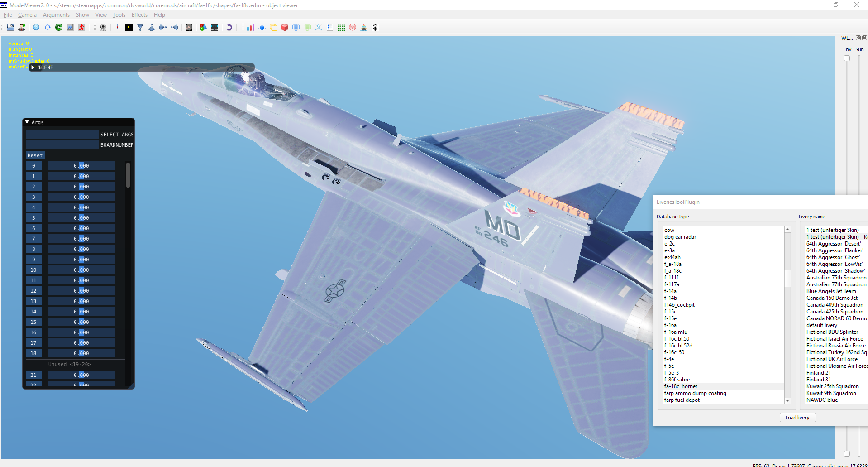This screenshot has height=467, width=868.
Task: Click the downward-pointing blue cone icon
Action: pyautogui.click(x=140, y=27)
